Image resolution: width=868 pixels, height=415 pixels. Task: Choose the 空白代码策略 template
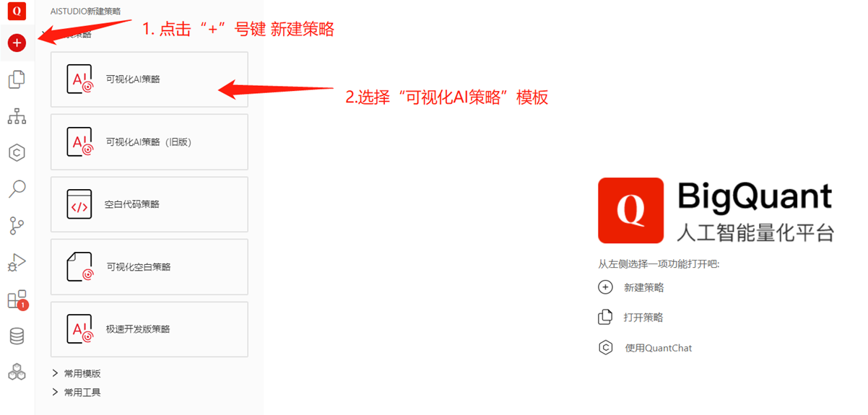[x=149, y=204]
